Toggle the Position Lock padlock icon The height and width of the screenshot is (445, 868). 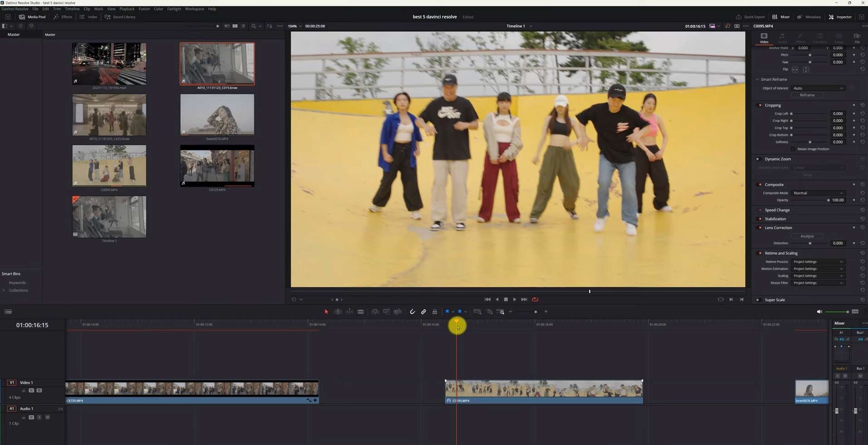click(x=434, y=312)
